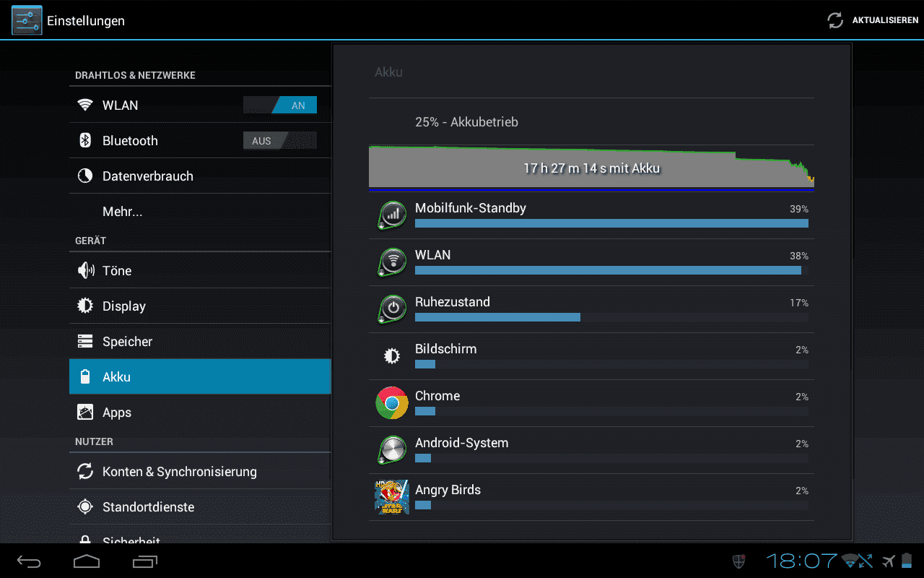Click the Mobilfunk-Standby signal icon
The image size is (924, 578).
coord(392,215)
